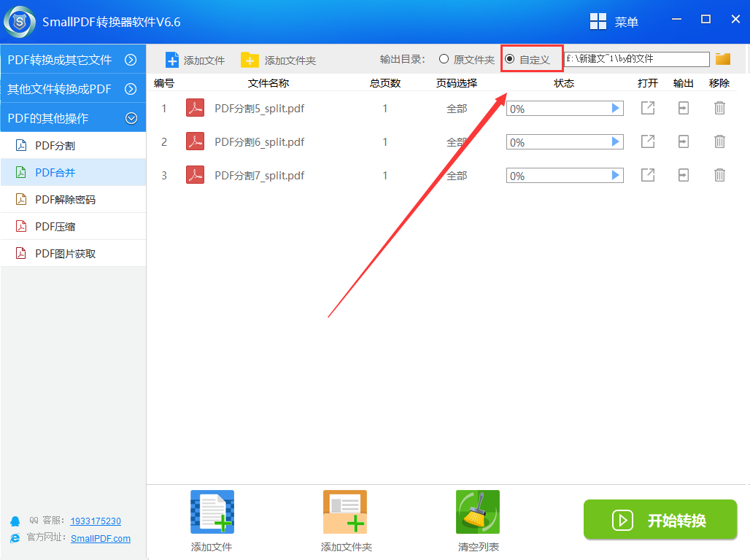Open PDF分割6_split.pdf via its open icon
Screen dimensions: 750x560
[x=648, y=141]
